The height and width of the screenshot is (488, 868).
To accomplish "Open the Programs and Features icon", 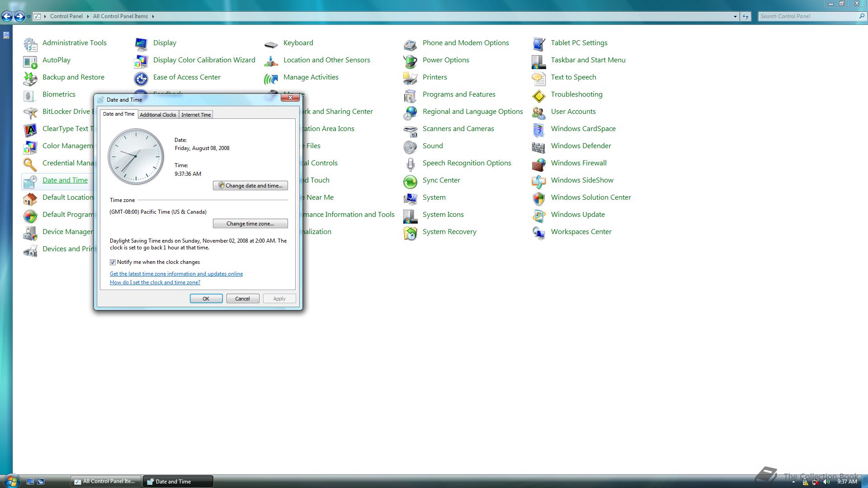I will 410,95.
